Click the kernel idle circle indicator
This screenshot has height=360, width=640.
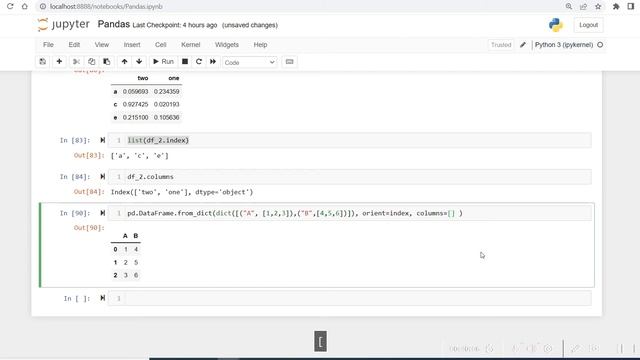click(600, 45)
